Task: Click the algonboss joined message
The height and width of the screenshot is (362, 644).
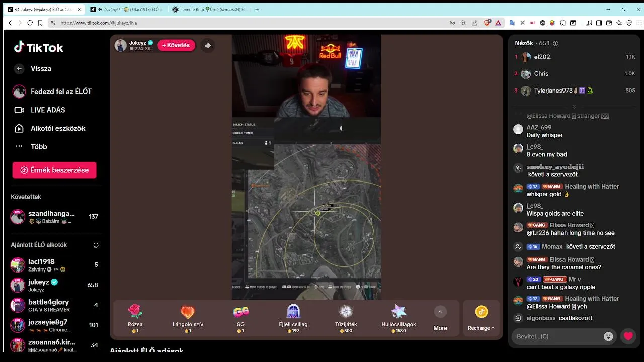Action: (x=559, y=318)
